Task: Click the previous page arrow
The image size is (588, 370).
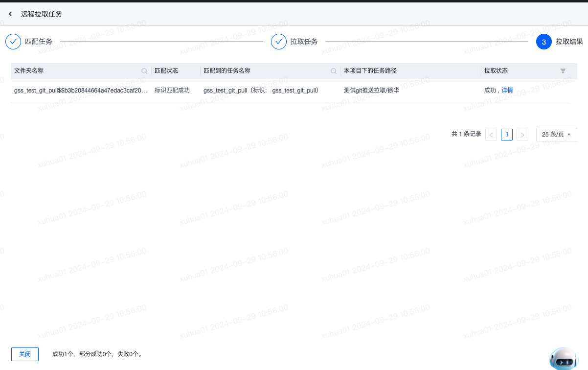Action: click(x=491, y=134)
